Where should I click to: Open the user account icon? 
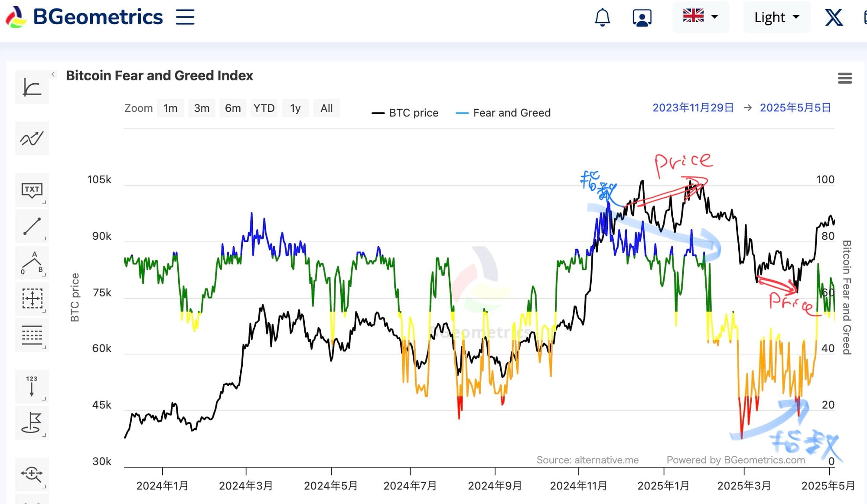(x=642, y=18)
